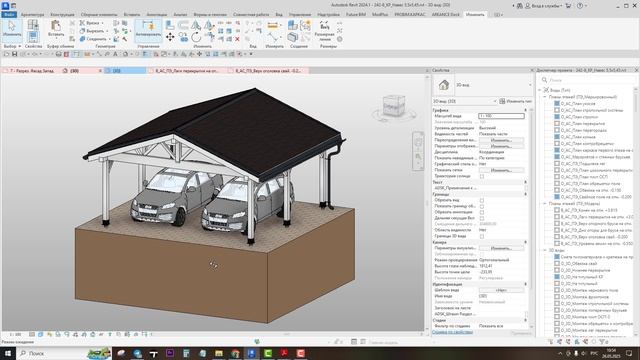Enable the Обрезать вид checkbox
This screenshot has width=640, height=360.
click(482, 200)
